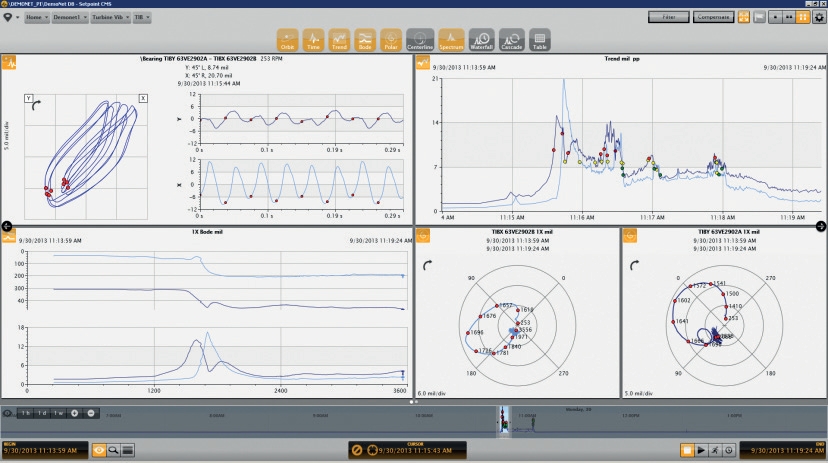Click the 1657 label on TIBX polar plot
Image resolution: width=828 pixels, height=463 pixels.
pos(506,305)
